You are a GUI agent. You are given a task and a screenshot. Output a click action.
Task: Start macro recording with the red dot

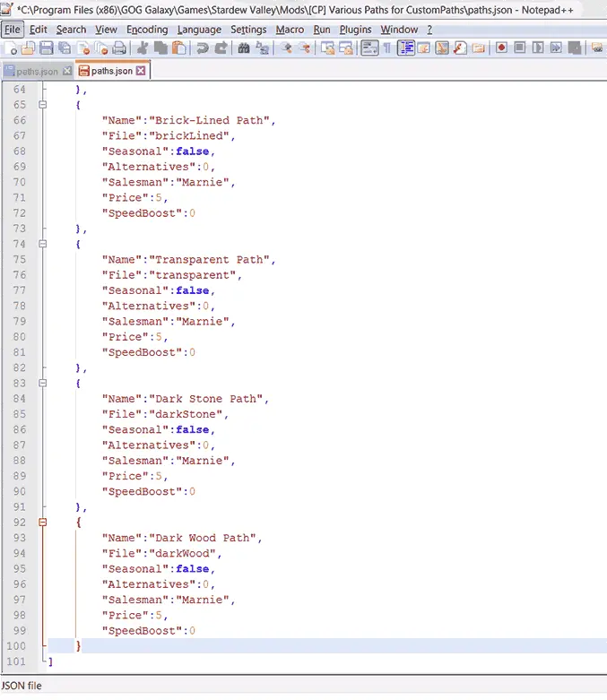tap(501, 48)
